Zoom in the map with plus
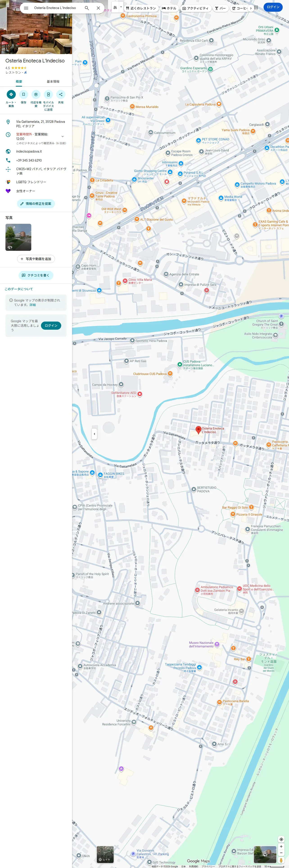The height and width of the screenshot is (868, 289). click(x=281, y=846)
